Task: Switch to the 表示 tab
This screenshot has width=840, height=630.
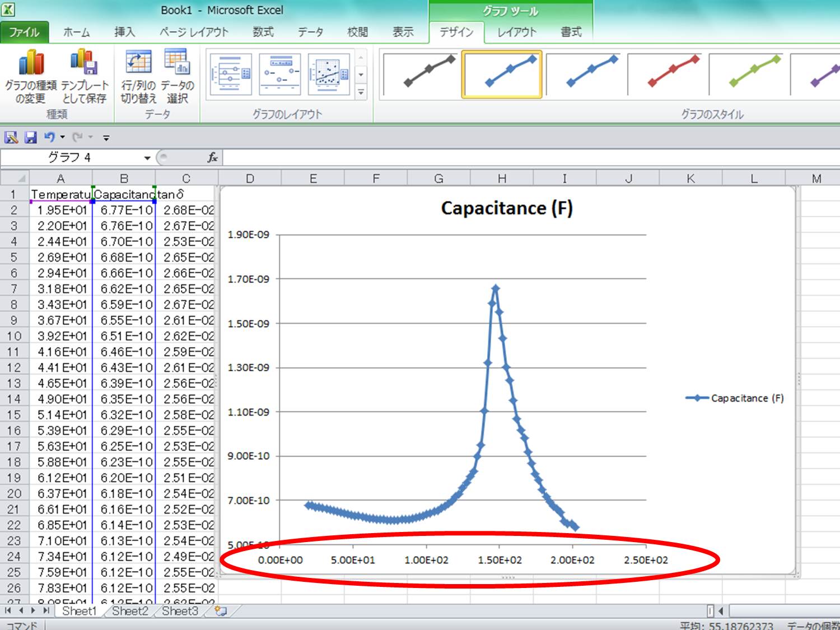Action: tap(403, 32)
